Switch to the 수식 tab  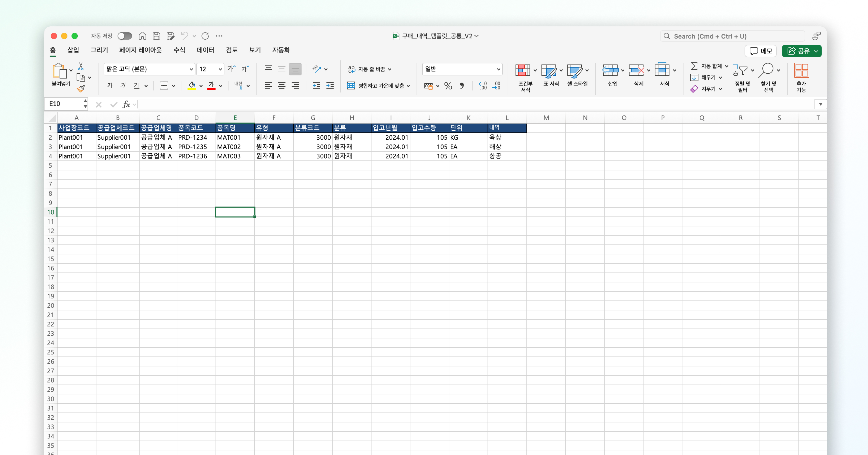pos(179,50)
